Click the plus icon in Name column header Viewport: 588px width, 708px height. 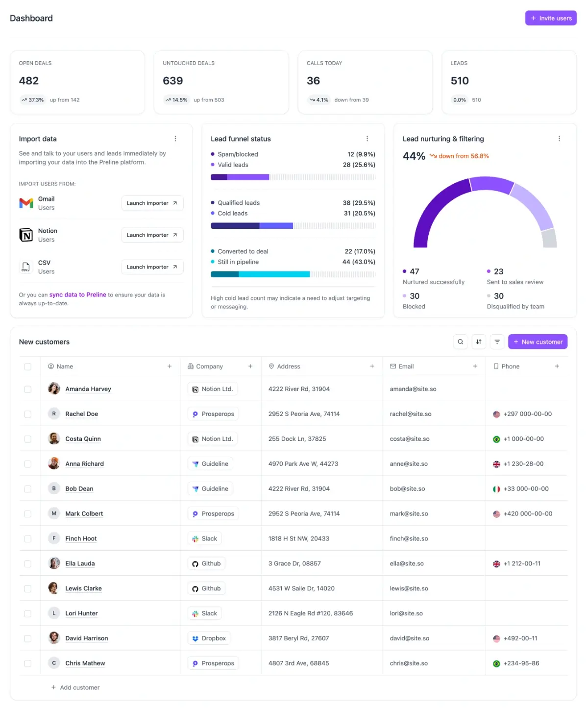pos(170,366)
